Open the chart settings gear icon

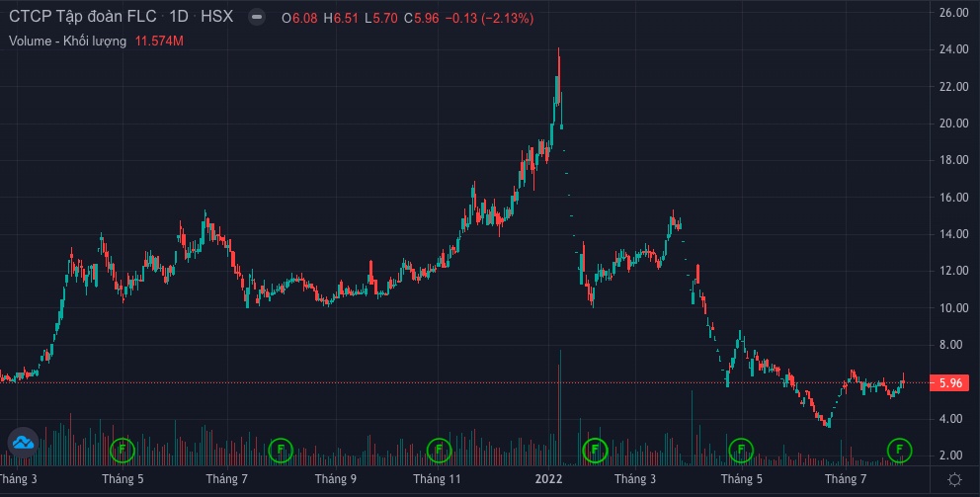point(954,479)
